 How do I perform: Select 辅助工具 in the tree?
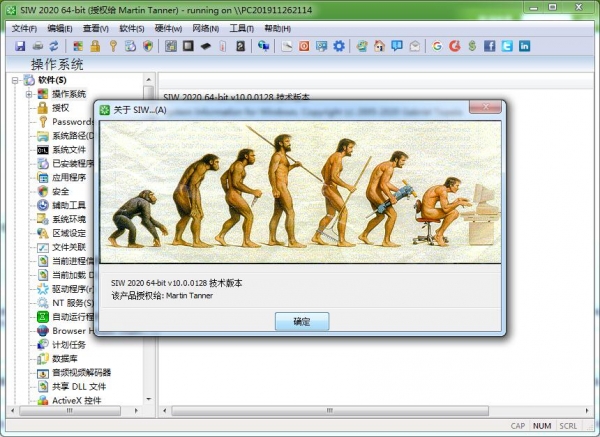pyautogui.click(x=69, y=205)
